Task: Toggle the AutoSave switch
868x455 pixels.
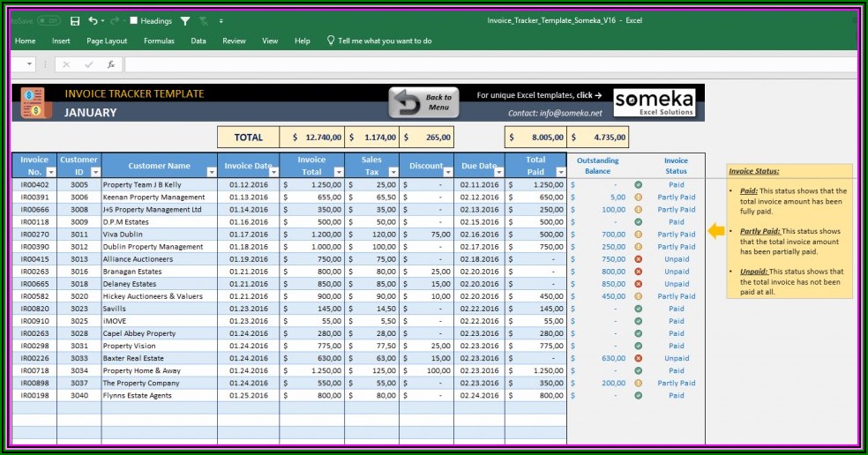Action: (48, 20)
